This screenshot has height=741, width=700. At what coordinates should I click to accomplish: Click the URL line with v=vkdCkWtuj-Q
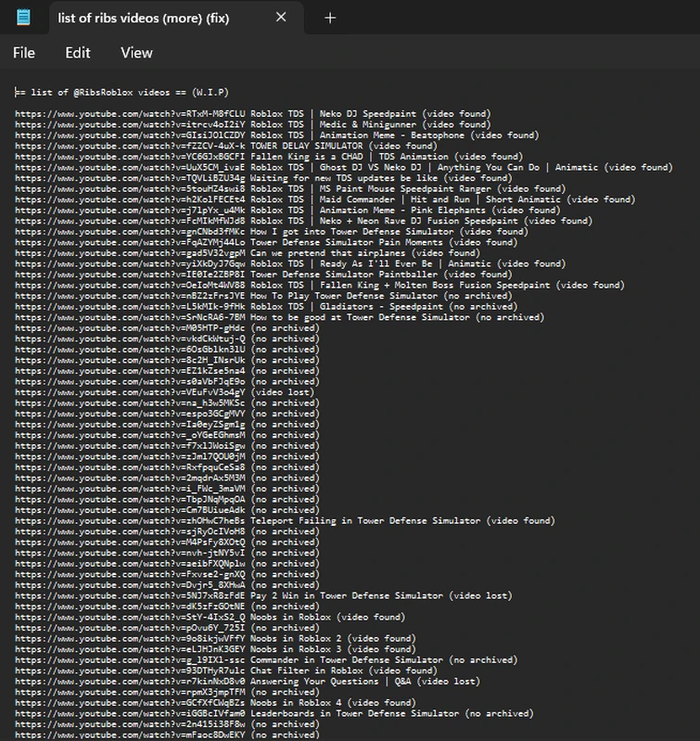coord(167,339)
